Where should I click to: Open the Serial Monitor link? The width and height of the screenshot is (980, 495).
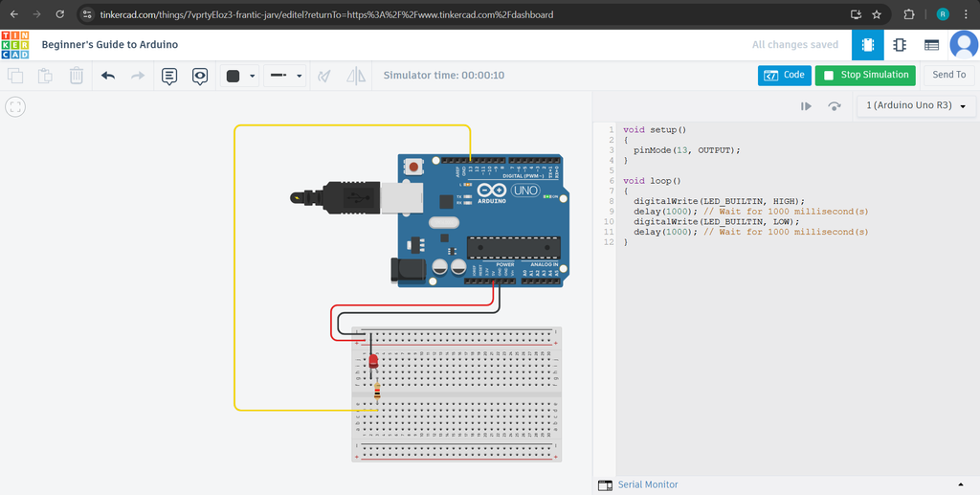pyautogui.click(x=648, y=484)
